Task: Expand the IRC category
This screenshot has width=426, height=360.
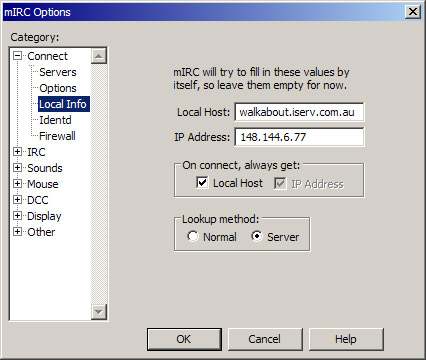Action: (17, 152)
